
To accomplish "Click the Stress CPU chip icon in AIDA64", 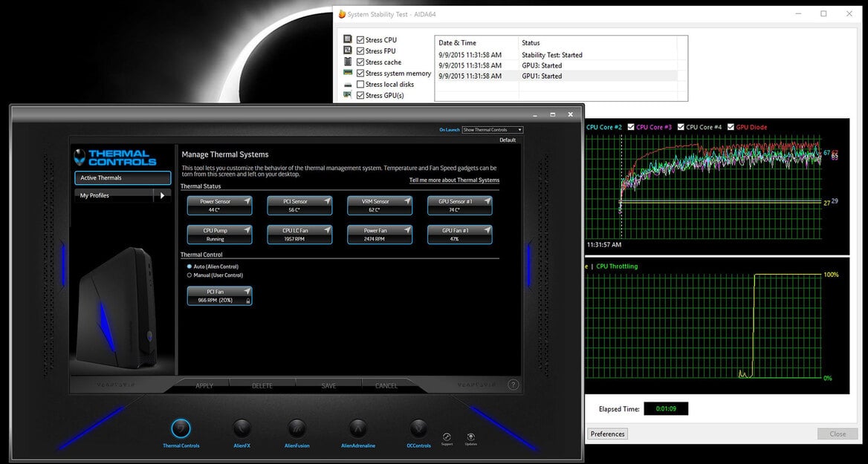I will click(x=348, y=39).
